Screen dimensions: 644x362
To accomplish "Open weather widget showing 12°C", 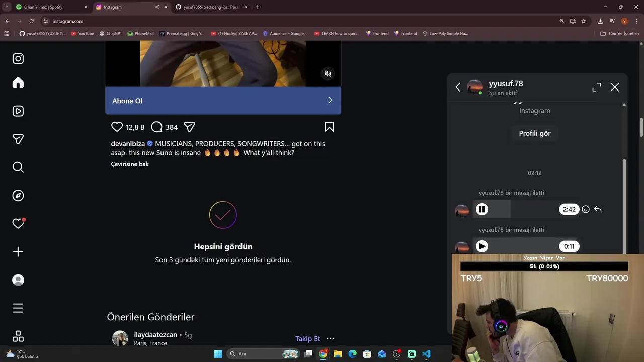I will tap(22, 354).
